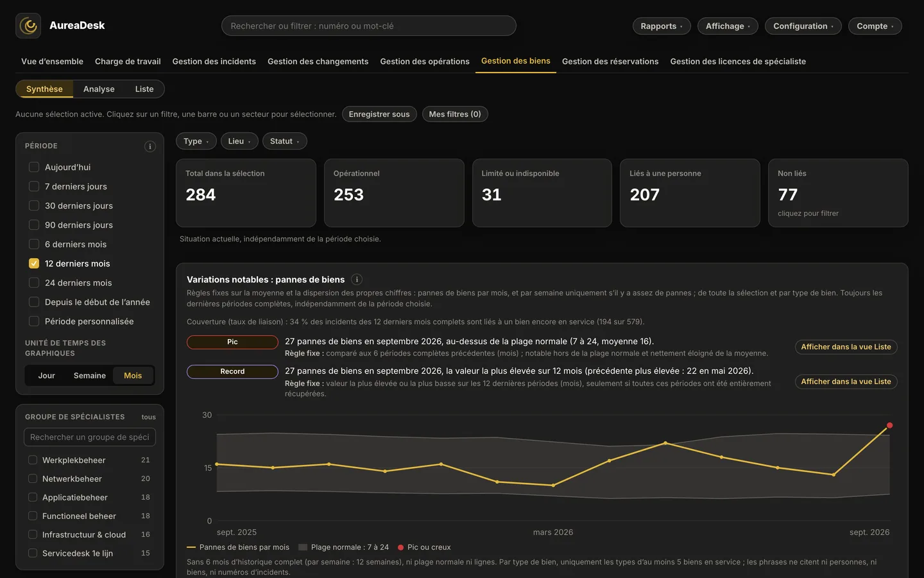Switch to the Analyse view
The image size is (924, 578).
coord(99,89)
